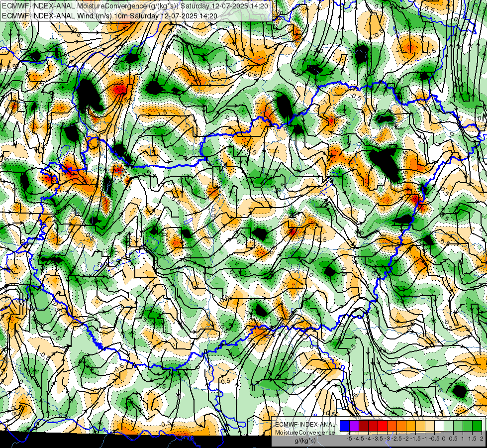Choose the orange swatch between -2.5 and -2
Viewport: 487px width, 448px height.
pos(401,426)
